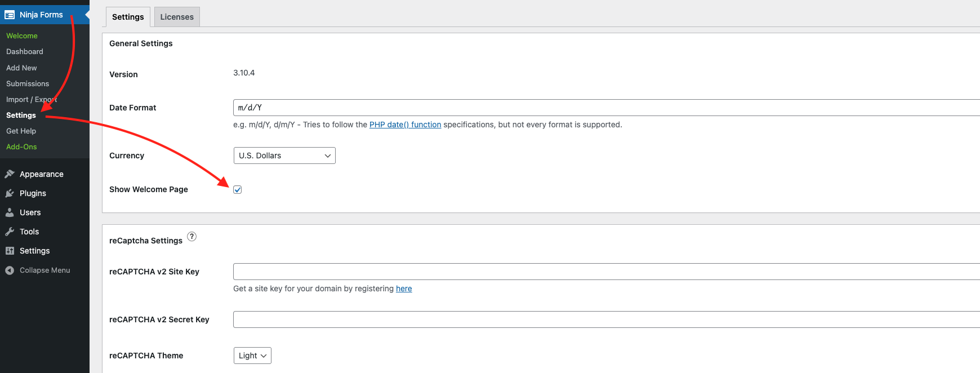The width and height of the screenshot is (980, 373).
Task: Open the WordPress Settings menu
Action: tap(35, 251)
